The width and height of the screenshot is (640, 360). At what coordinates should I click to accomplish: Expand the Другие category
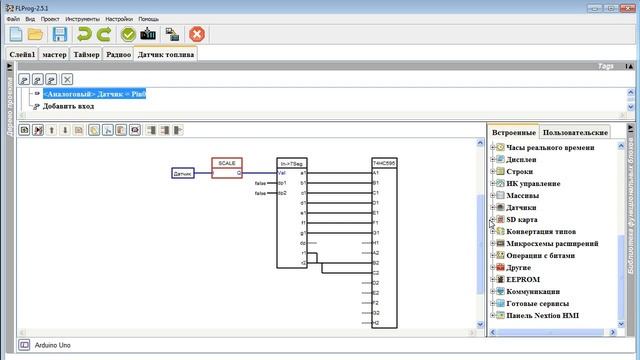493,267
